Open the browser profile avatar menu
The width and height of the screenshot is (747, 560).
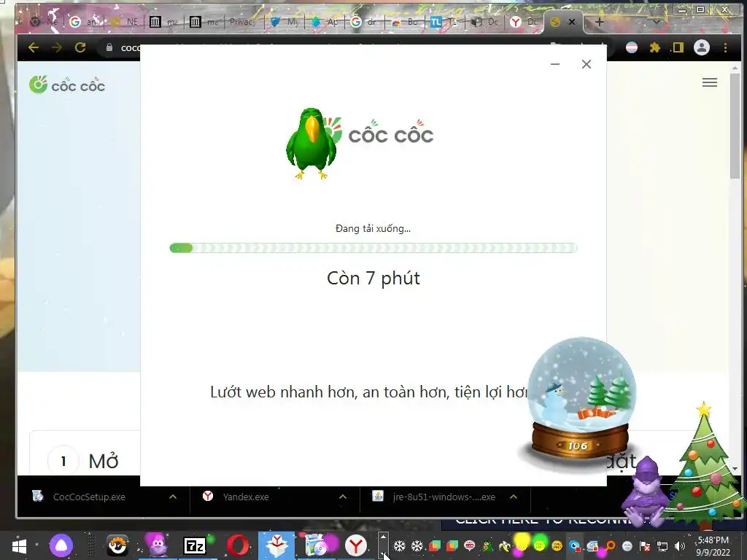click(701, 47)
